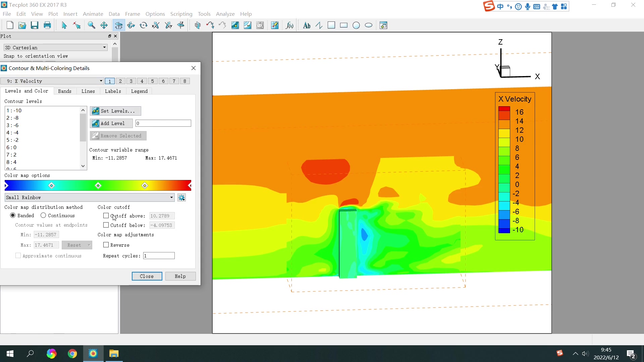Select the Add Text (Ab) tool
This screenshot has width=644, height=362.
click(306, 25)
